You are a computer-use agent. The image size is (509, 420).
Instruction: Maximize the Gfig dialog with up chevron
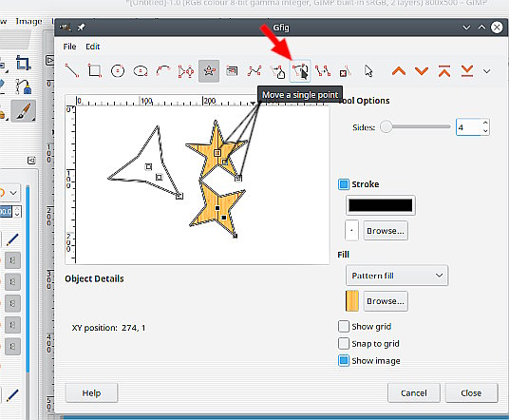481,28
